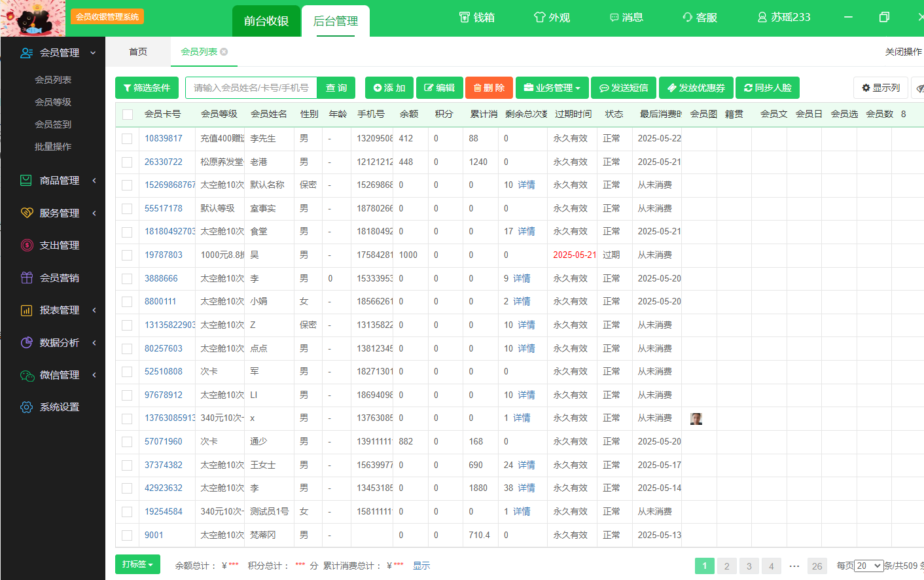Go to page 26

817,566
